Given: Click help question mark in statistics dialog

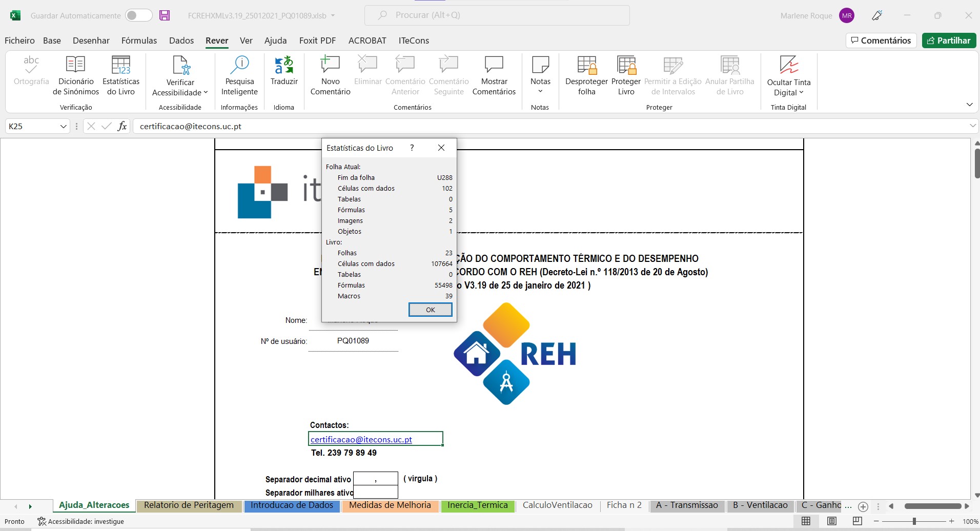Looking at the screenshot, I should [x=412, y=148].
